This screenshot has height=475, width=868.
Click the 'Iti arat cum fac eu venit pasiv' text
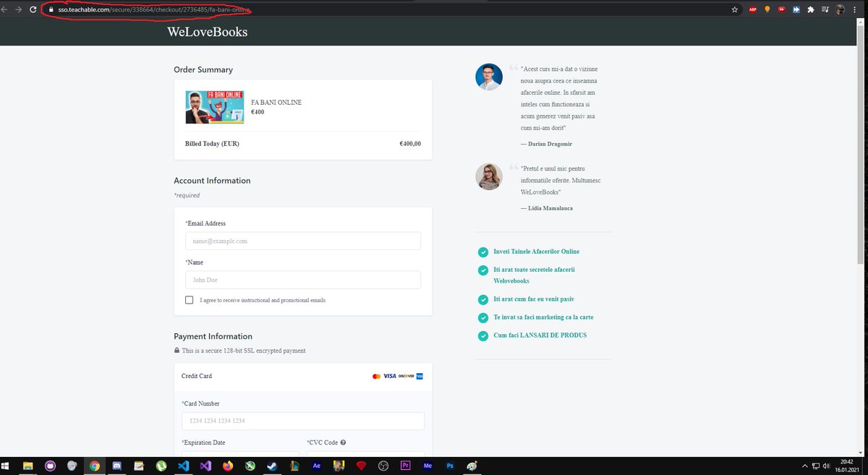(534, 299)
